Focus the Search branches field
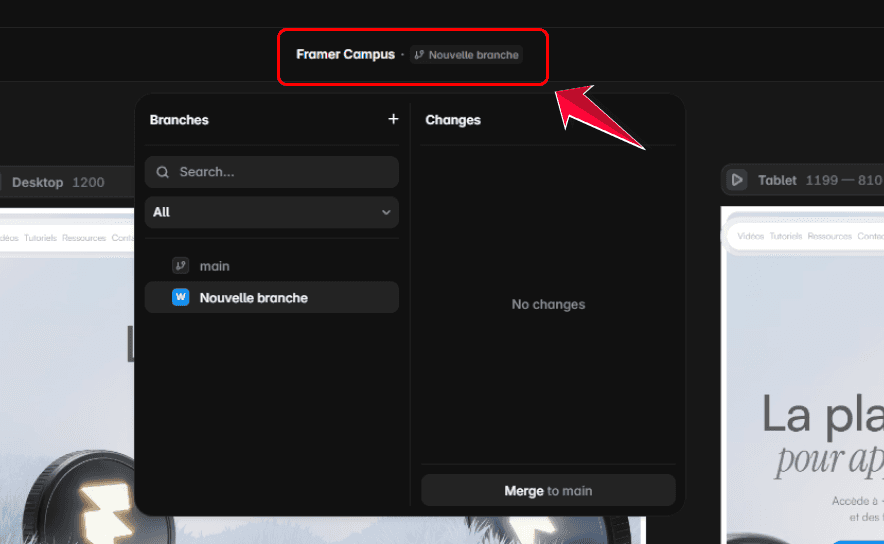The image size is (884, 544). tap(272, 172)
